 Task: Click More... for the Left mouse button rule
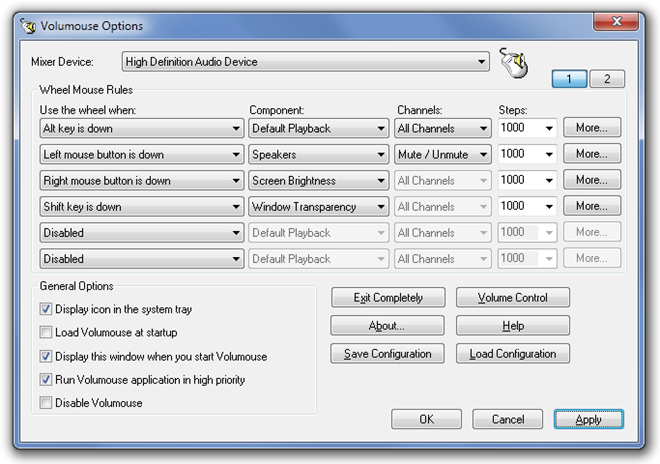(x=592, y=154)
